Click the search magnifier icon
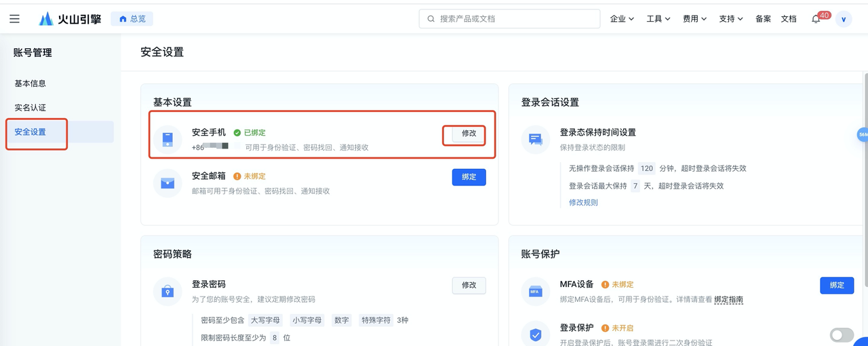The height and width of the screenshot is (346, 868). pyautogui.click(x=431, y=19)
